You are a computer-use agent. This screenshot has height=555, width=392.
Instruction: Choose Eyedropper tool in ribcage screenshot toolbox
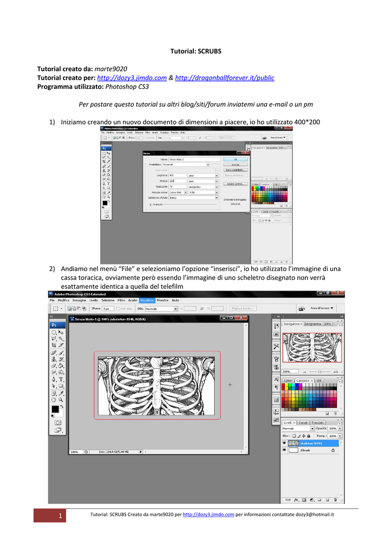pyautogui.click(x=61, y=393)
